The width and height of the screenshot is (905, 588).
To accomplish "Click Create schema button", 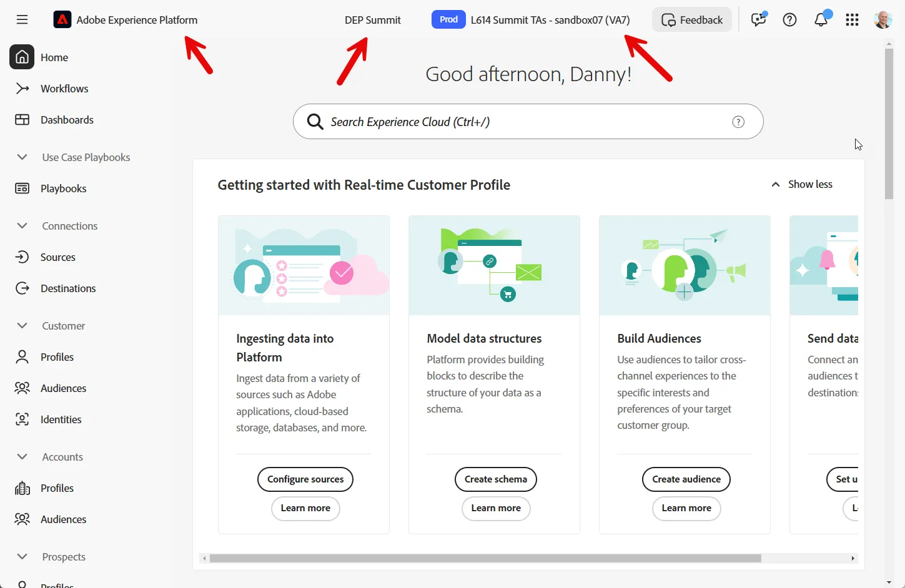I will pos(496,479).
